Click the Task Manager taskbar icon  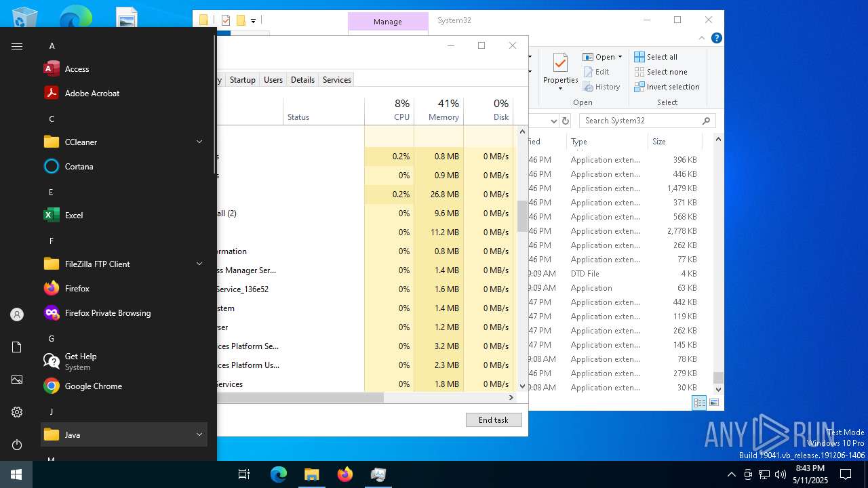[378, 474]
